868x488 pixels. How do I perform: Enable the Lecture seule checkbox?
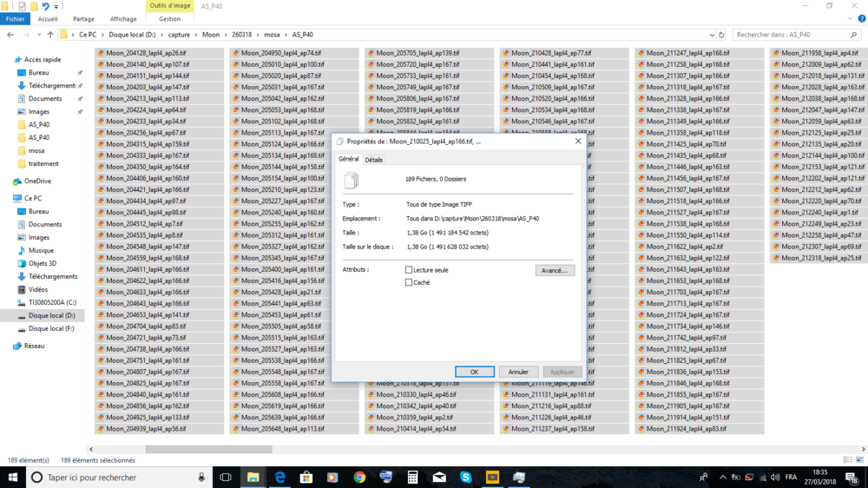tap(409, 270)
